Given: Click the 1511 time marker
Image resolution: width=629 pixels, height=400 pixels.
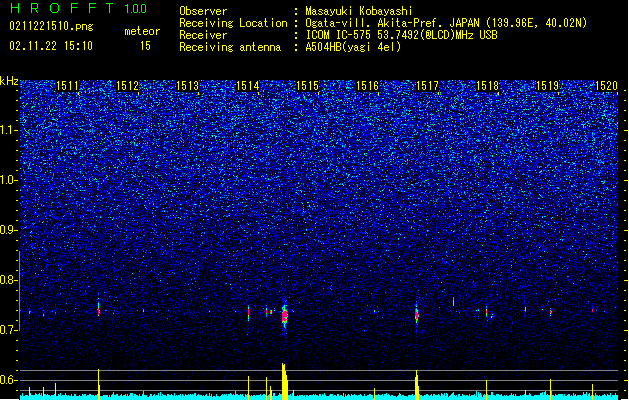Looking at the screenshot, I should pyautogui.click(x=67, y=86).
